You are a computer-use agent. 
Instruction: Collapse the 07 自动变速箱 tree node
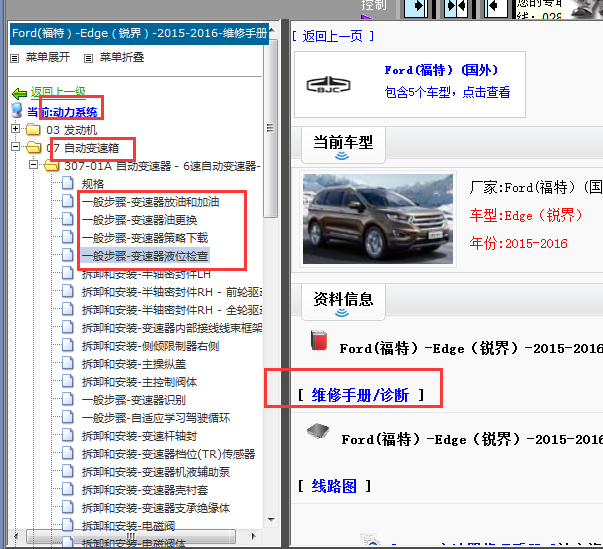pyautogui.click(x=15, y=146)
